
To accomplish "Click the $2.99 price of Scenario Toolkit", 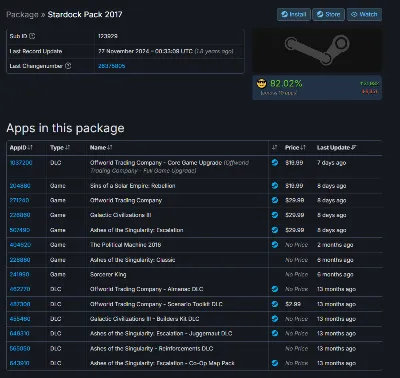I will pos(293,304).
